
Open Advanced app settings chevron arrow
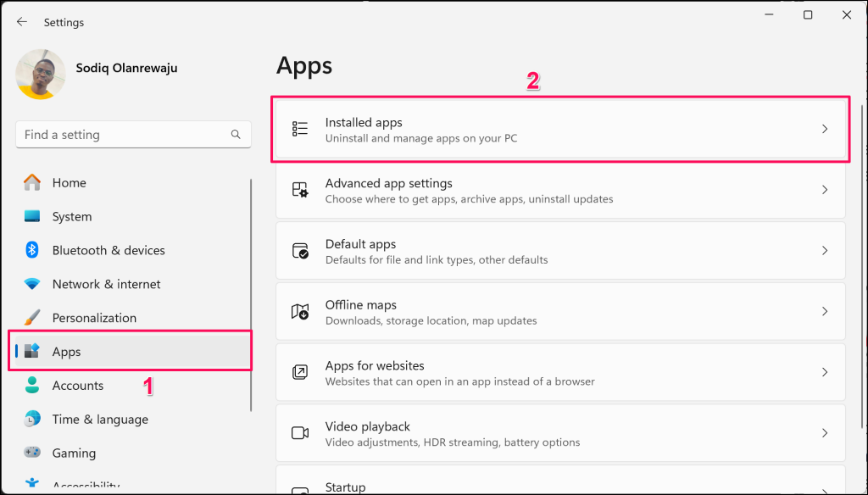point(825,190)
